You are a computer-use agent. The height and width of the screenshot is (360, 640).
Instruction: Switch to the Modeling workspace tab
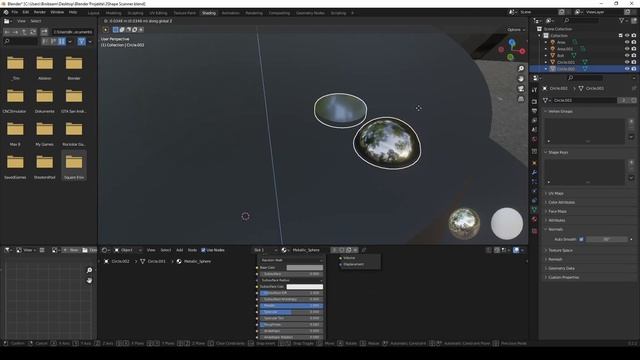point(113,13)
